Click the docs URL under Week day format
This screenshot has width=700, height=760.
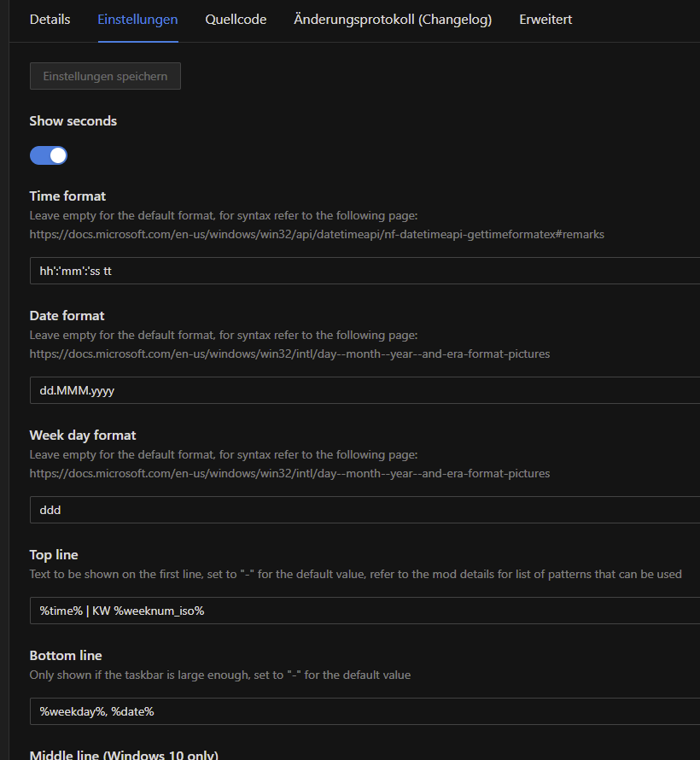(289, 473)
